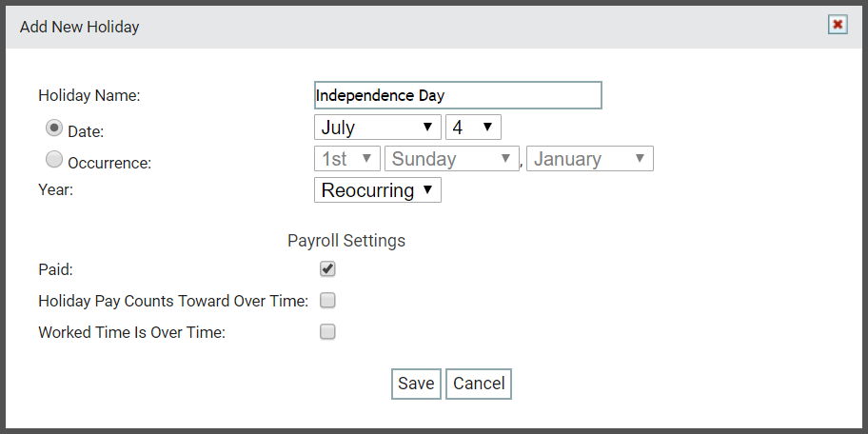Click the Payroll Settings heading

pyautogui.click(x=346, y=241)
